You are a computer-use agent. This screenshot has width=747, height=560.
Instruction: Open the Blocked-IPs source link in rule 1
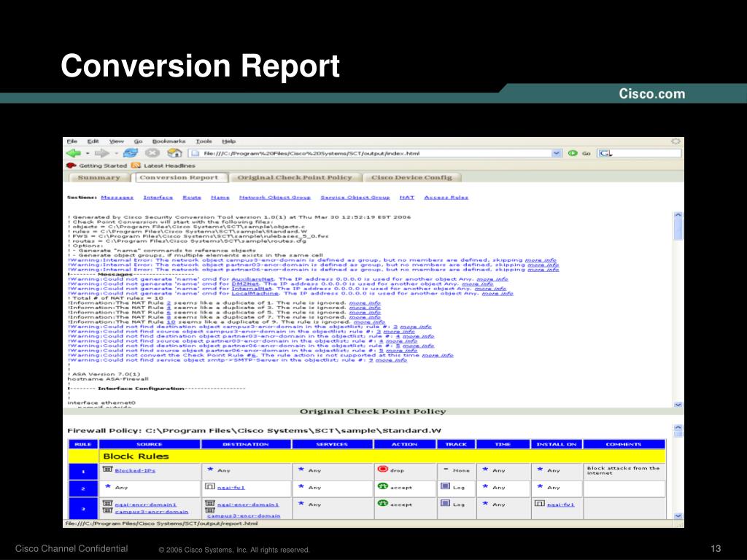point(135,470)
